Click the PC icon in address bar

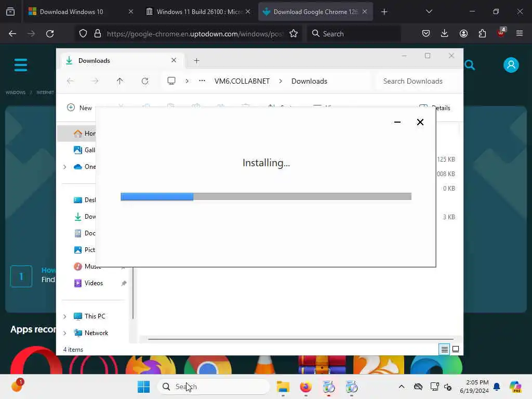pyautogui.click(x=171, y=81)
